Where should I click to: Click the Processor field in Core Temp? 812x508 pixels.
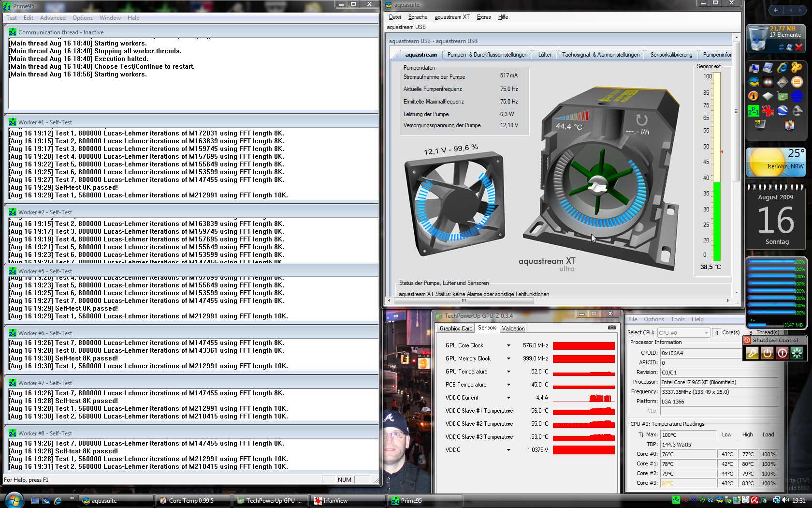(x=719, y=382)
